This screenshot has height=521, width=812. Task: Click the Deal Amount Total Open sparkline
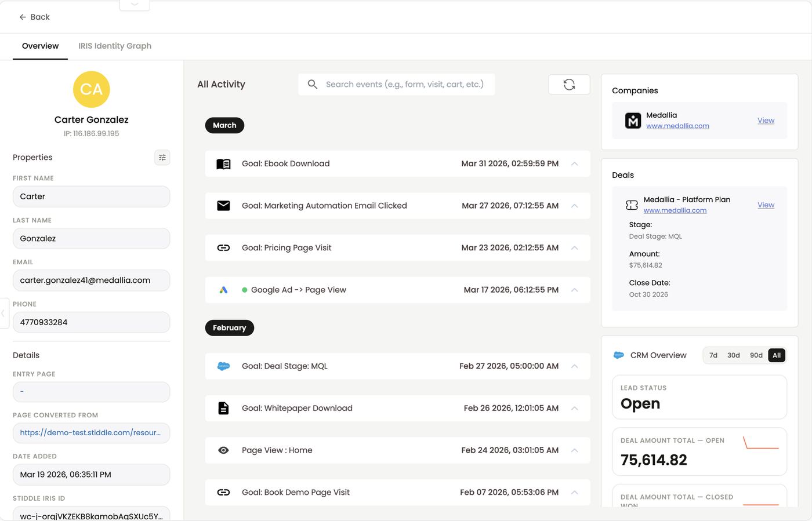point(761,443)
